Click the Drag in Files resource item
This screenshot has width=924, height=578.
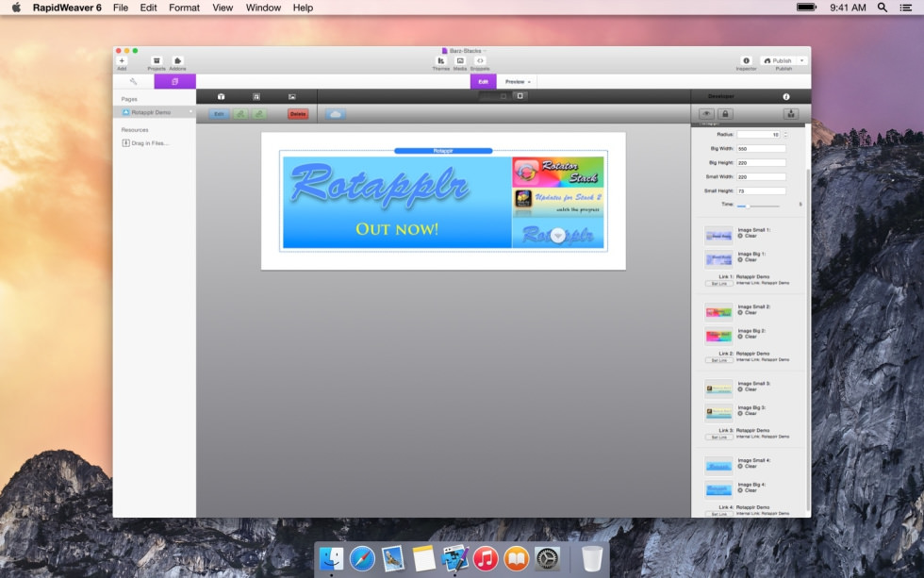click(145, 142)
